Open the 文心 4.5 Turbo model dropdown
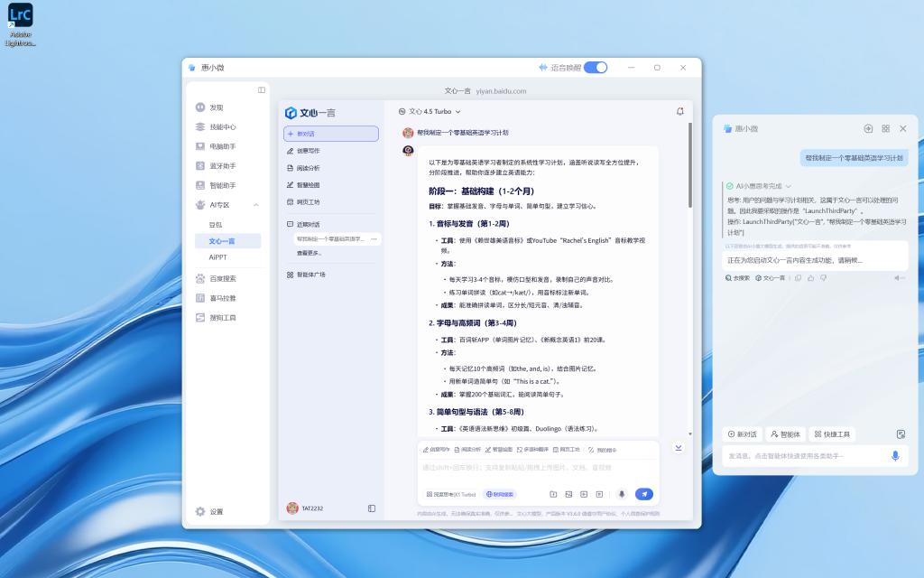This screenshot has height=578, width=924. tap(429, 111)
